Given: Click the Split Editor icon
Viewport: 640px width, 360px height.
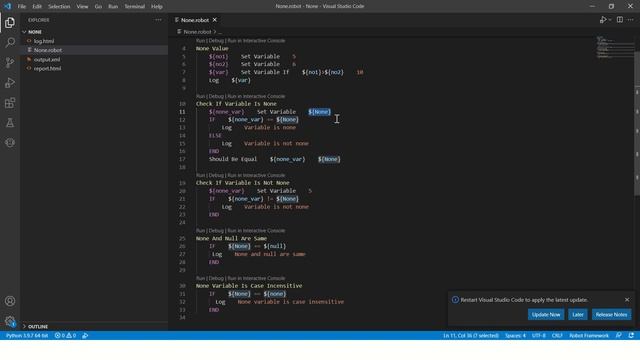Looking at the screenshot, I should (620, 20).
